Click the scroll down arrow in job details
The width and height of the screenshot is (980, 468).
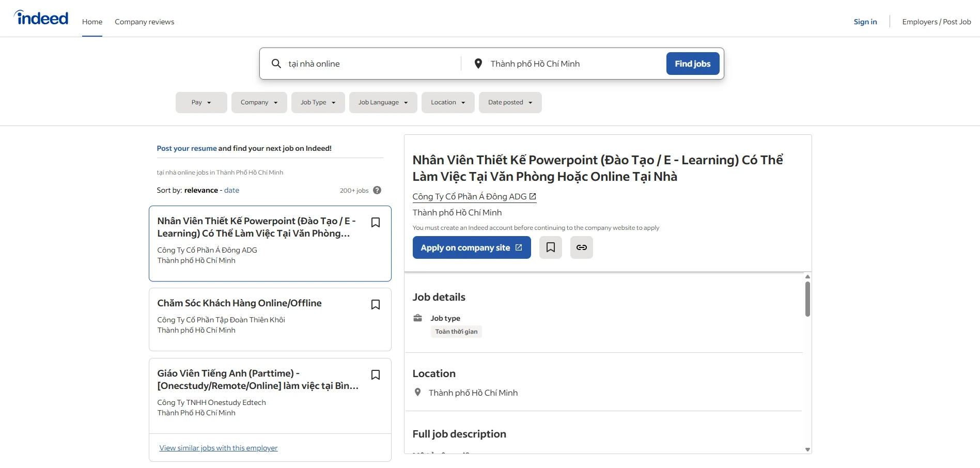(807, 450)
